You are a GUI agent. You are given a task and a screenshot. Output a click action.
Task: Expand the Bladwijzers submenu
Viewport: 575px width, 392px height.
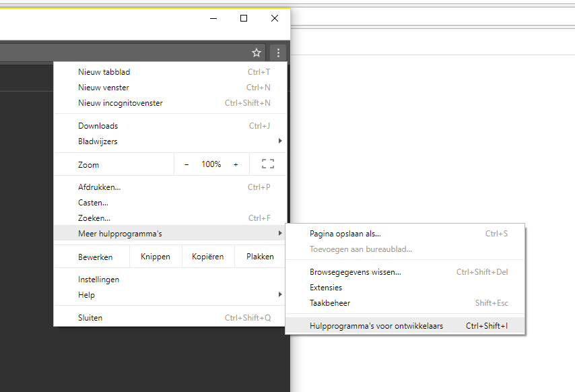170,141
